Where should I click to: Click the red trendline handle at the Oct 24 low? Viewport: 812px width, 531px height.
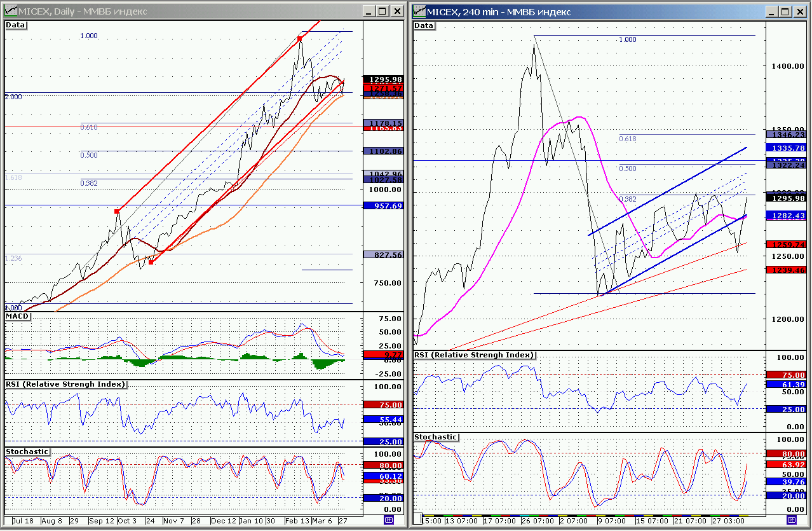(x=151, y=261)
